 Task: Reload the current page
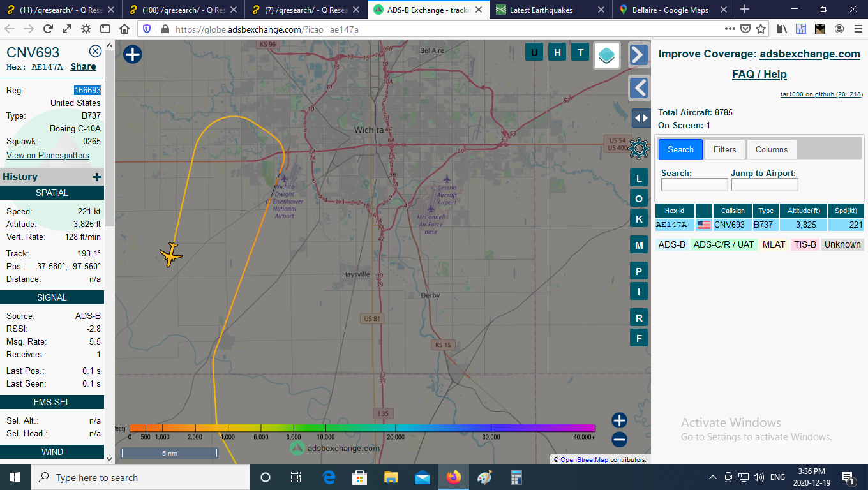48,29
